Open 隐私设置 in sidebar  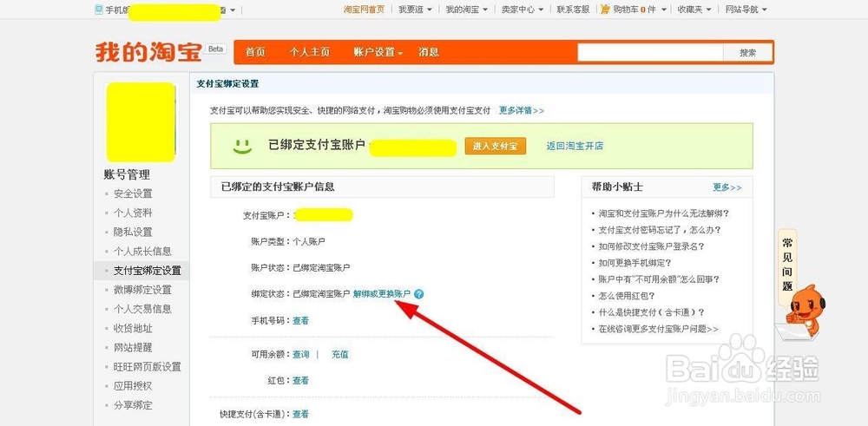point(133,232)
